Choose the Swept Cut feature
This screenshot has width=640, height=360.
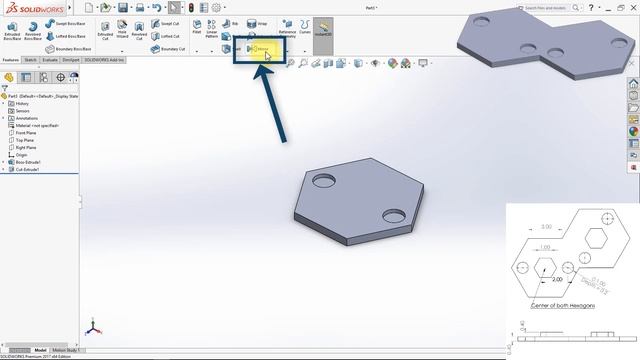click(165, 24)
